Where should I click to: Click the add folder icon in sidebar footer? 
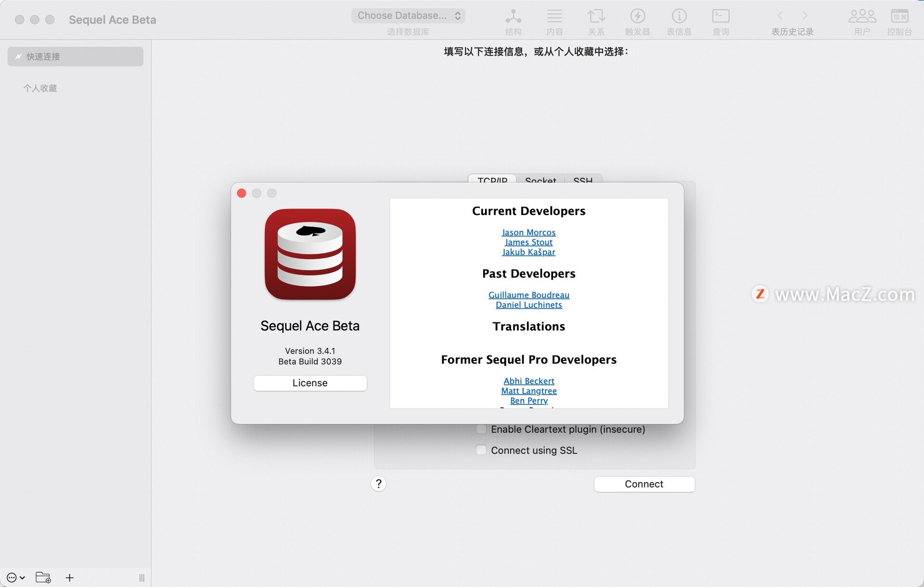point(43,577)
